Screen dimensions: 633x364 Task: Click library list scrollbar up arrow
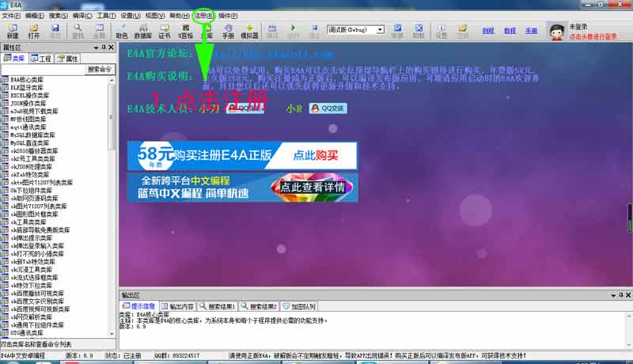112,80
